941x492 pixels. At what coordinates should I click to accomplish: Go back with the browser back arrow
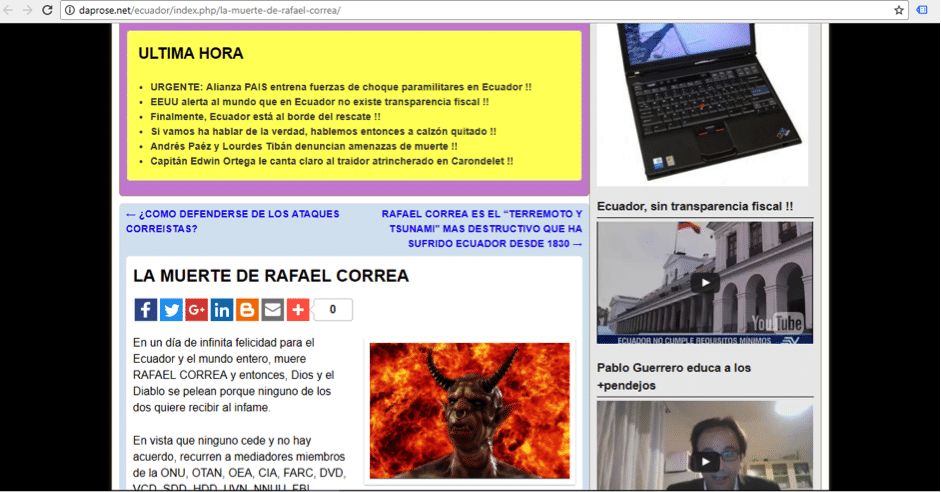pos(9,10)
